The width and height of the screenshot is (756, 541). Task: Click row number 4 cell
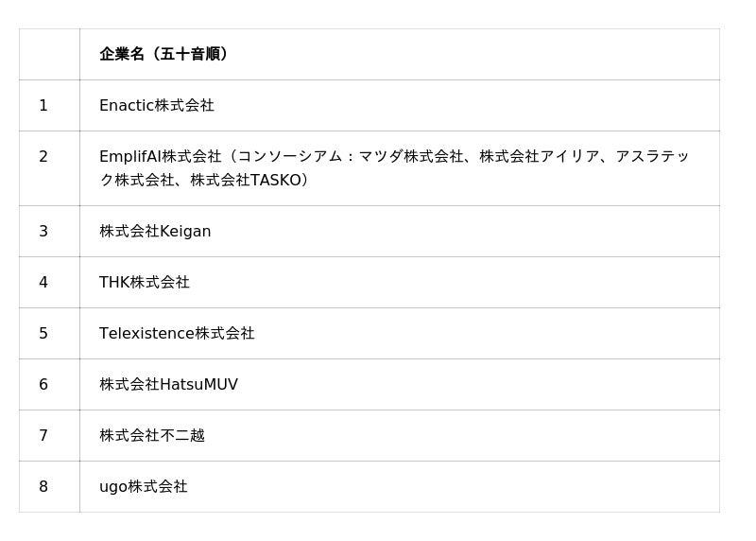(x=43, y=282)
